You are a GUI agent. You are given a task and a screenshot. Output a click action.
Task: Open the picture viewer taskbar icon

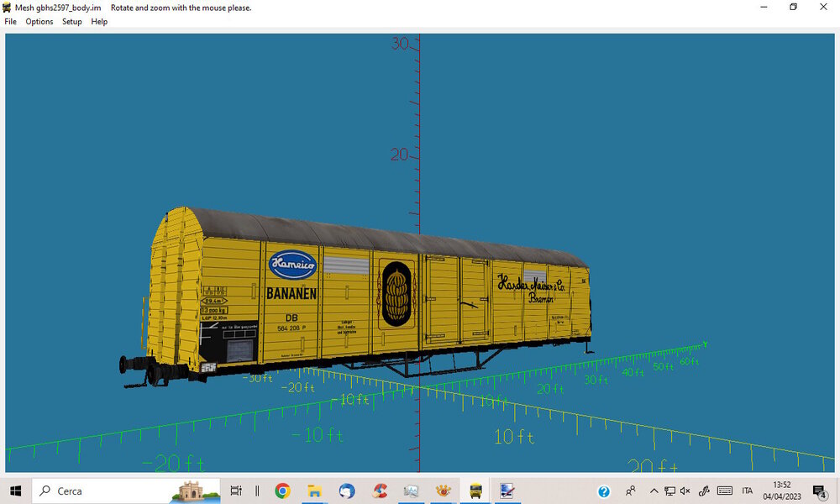411,491
